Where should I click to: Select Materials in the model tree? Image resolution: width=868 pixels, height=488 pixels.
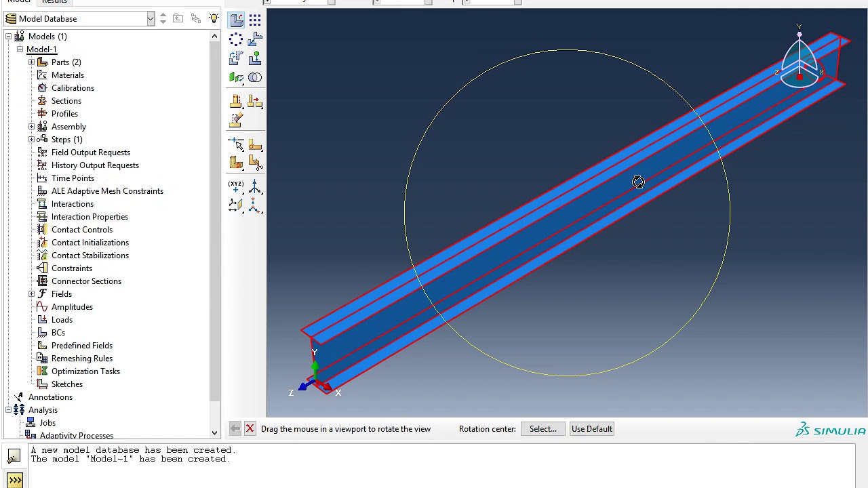click(x=68, y=75)
